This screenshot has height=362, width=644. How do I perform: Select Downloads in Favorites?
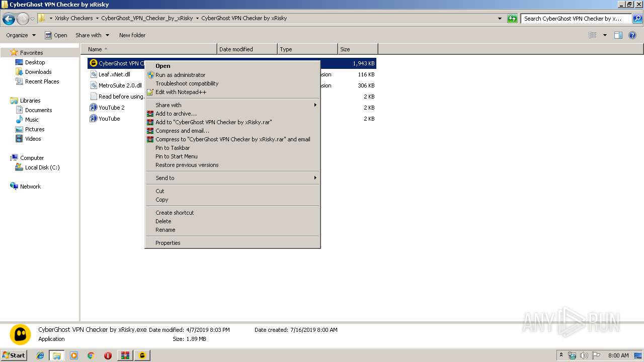coord(38,72)
